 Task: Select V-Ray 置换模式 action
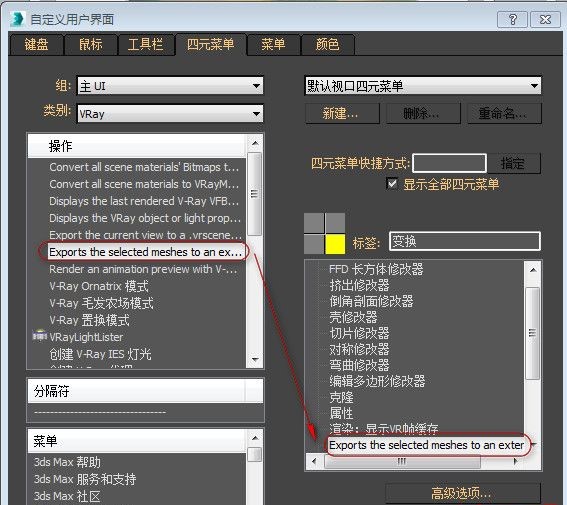pyautogui.click(x=89, y=320)
